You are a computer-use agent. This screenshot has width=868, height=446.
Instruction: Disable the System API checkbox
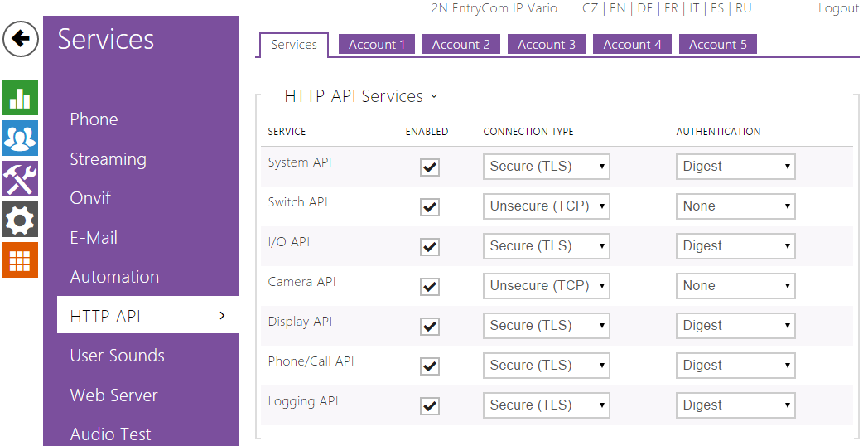(430, 167)
